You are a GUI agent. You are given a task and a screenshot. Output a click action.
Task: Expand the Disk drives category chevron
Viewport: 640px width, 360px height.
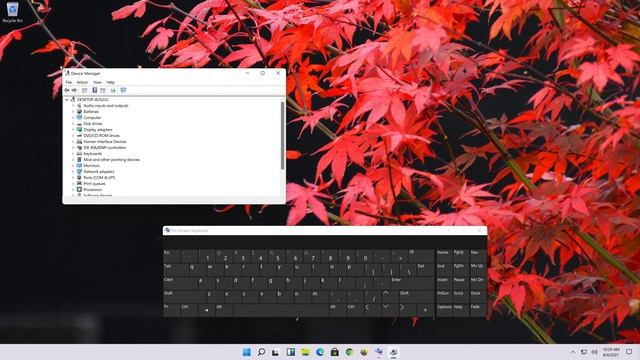click(x=73, y=124)
